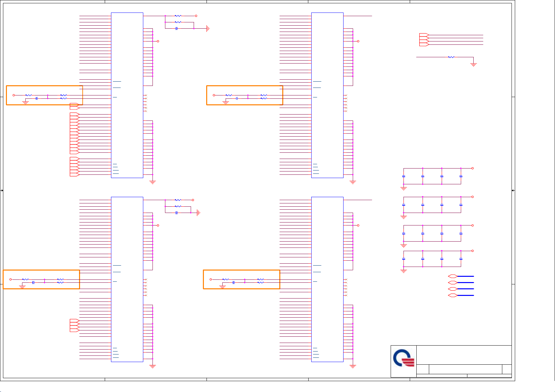Select the topmost blue bus connector symbol
This screenshot has width=555, height=392.
(461, 276)
